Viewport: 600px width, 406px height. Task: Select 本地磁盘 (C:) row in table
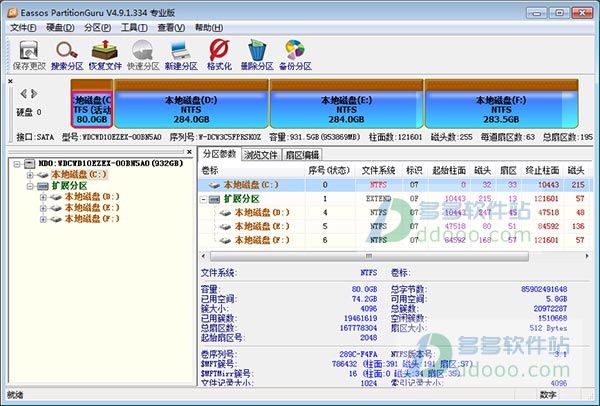click(396, 185)
